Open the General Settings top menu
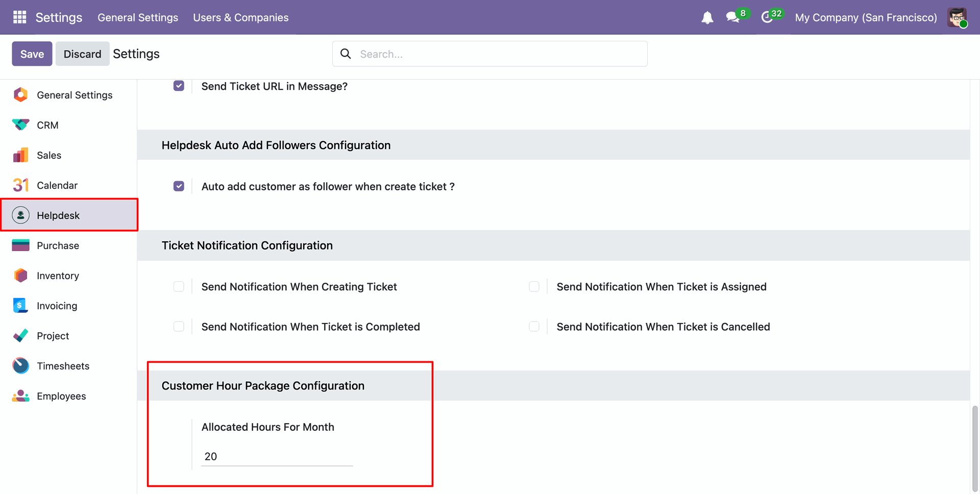Viewport: 980px width, 494px height. coord(138,17)
